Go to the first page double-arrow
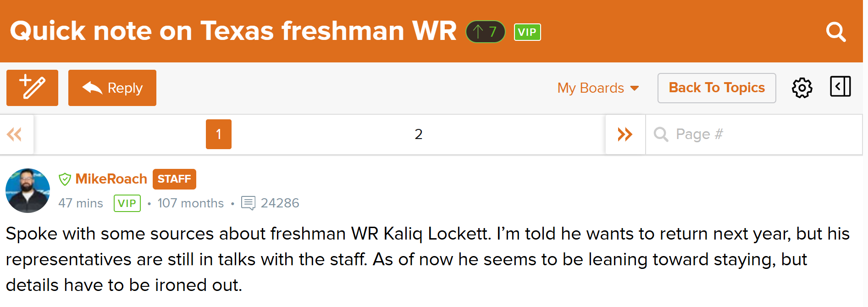Viewport: 868px width, 307px height. [15, 134]
